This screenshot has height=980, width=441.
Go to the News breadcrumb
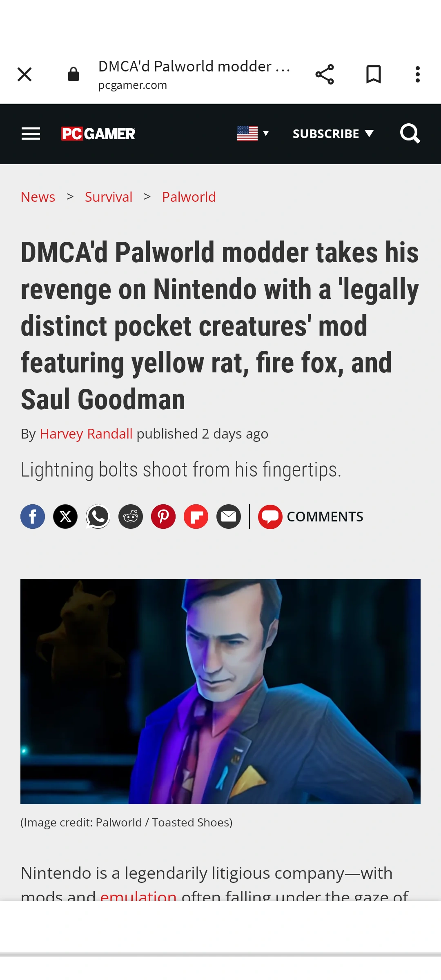(38, 197)
